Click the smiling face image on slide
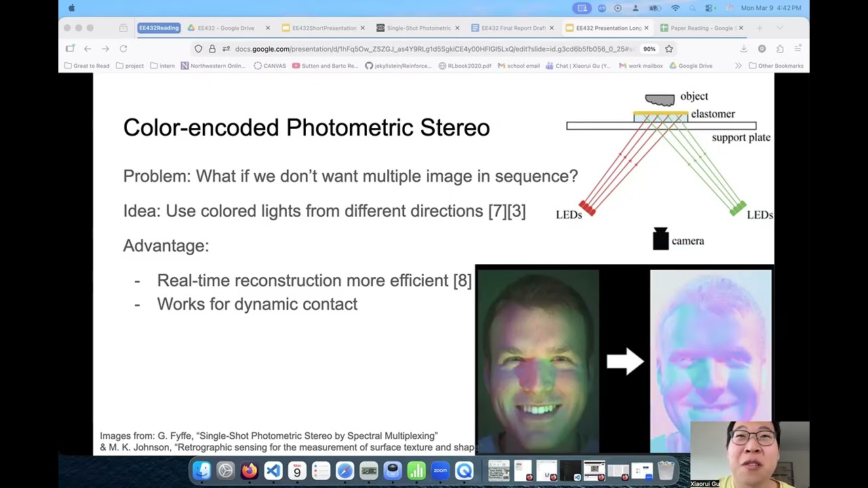Viewport: 868px width, 488px height. (x=538, y=361)
